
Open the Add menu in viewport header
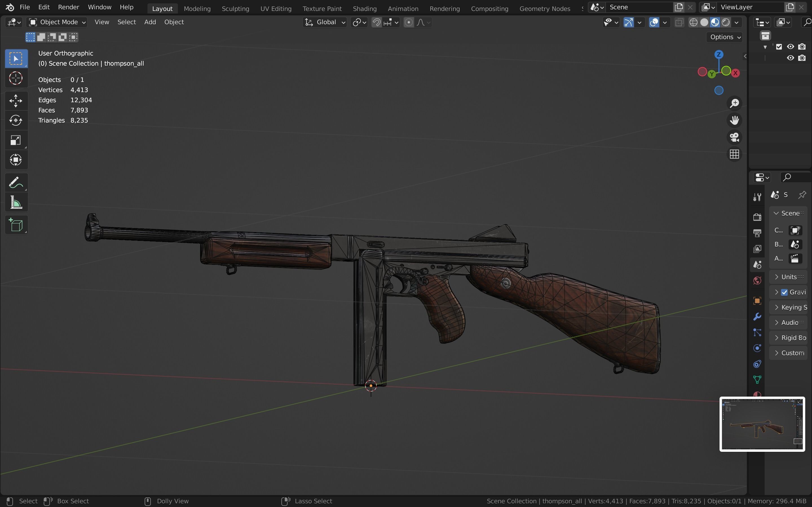(150, 22)
